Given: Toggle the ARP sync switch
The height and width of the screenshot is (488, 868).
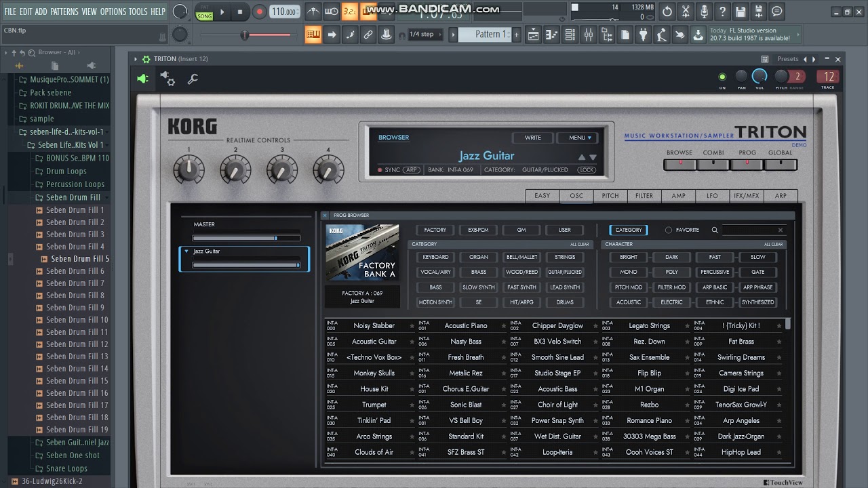Looking at the screenshot, I should click(412, 170).
